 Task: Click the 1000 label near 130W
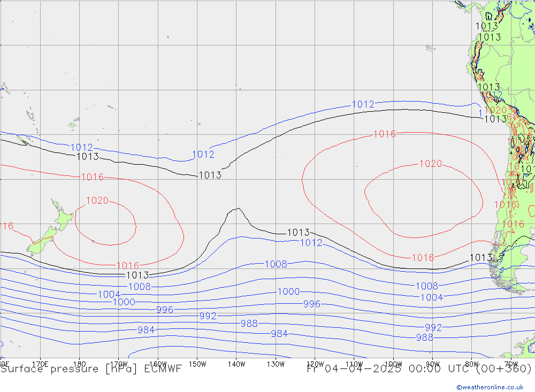289,291
